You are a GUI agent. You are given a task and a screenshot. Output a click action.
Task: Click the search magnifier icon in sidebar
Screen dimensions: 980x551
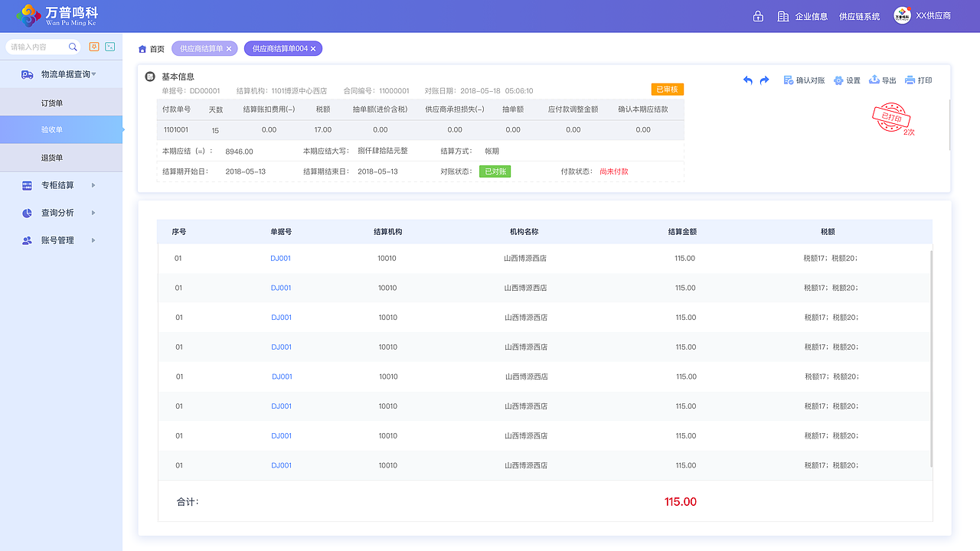(73, 47)
